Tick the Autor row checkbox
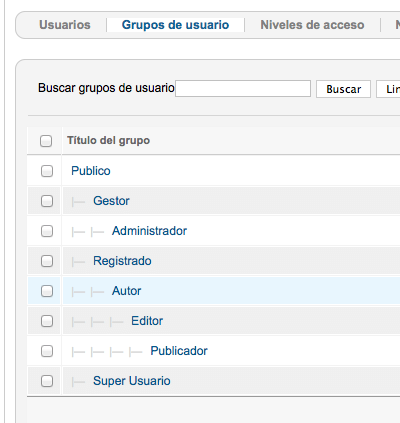This screenshot has height=423, width=400. click(x=47, y=291)
